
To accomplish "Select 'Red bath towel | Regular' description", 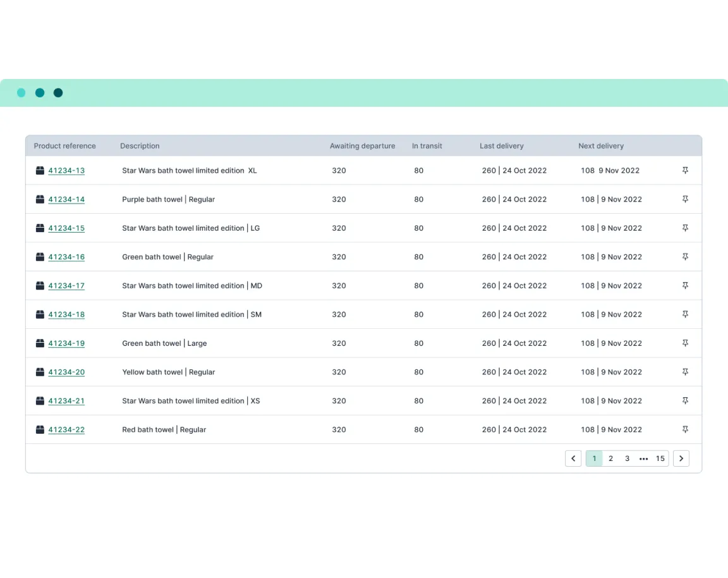I will (x=164, y=430).
